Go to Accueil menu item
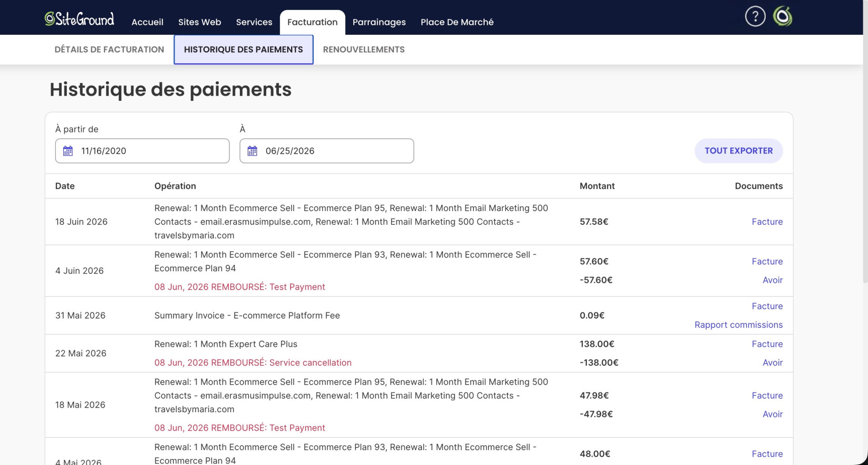Image resolution: width=868 pixels, height=465 pixels. pyautogui.click(x=147, y=22)
